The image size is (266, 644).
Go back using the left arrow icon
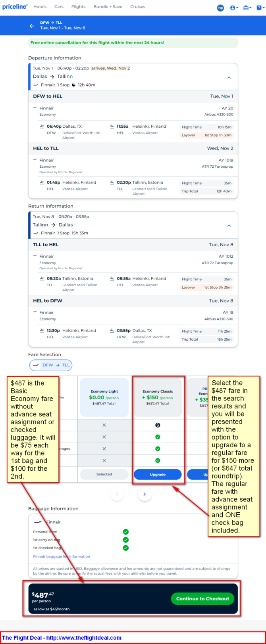click(32, 26)
